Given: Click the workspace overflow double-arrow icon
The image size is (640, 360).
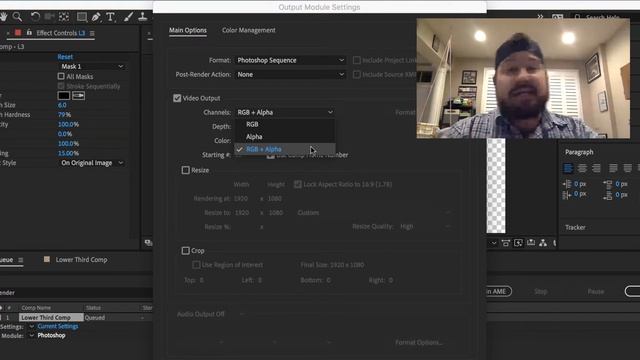Looking at the screenshot, I should [540, 17].
